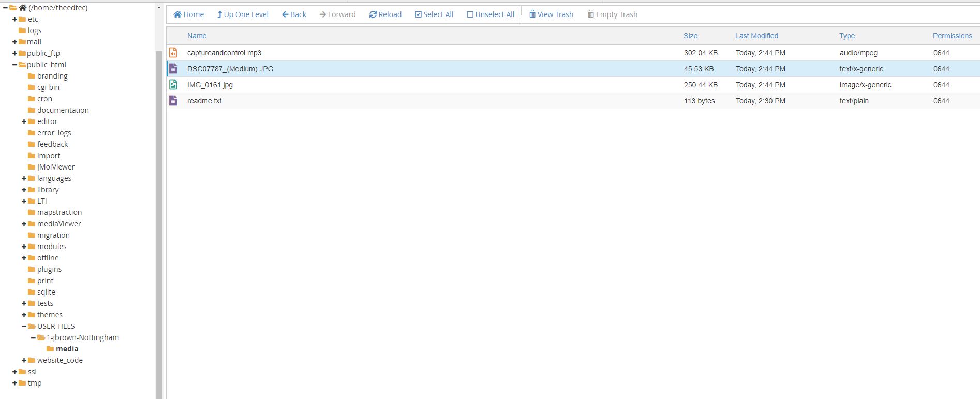Click the image icon for IMG_0161.jpg
Image resolution: width=980 pixels, height=399 pixels.
tap(173, 85)
